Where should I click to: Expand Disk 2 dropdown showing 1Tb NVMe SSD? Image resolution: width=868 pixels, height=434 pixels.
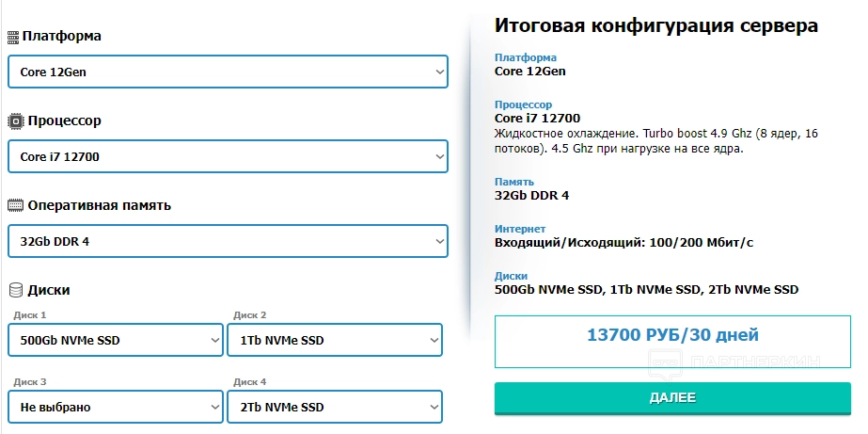[x=334, y=340]
